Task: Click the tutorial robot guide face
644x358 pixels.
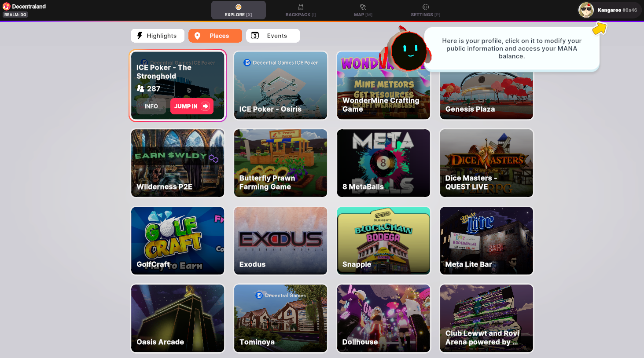Action: click(x=409, y=51)
